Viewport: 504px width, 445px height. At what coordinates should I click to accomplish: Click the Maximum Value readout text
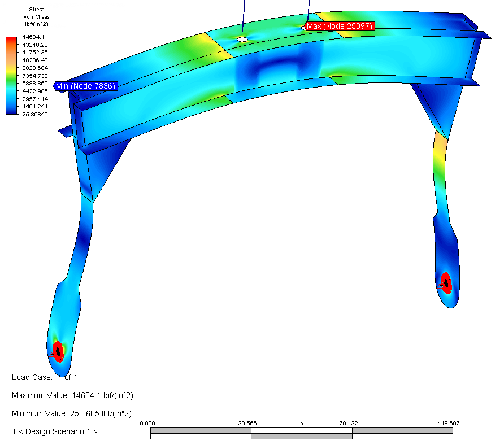tap(72, 395)
